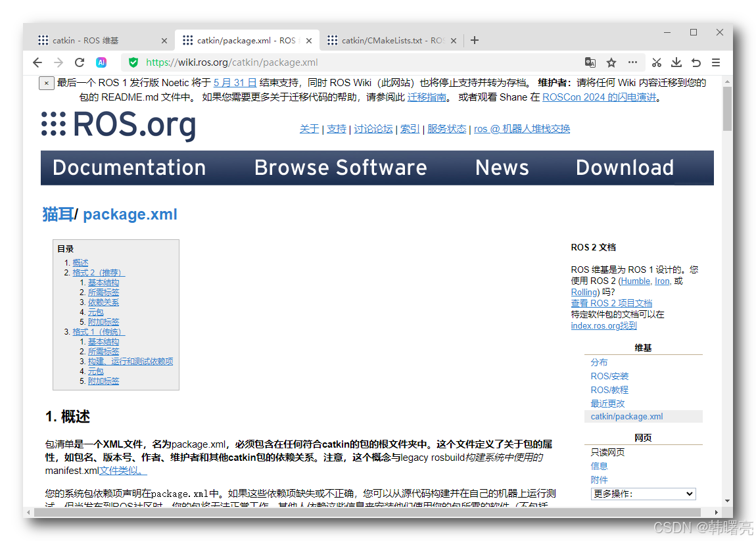
Task: Open a new tab with the plus button
Action: click(x=474, y=39)
